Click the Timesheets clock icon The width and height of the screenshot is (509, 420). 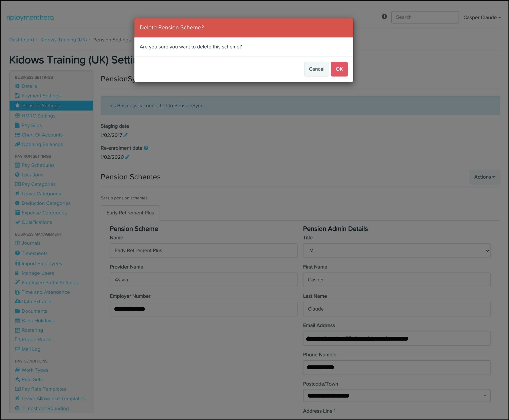[17, 253]
